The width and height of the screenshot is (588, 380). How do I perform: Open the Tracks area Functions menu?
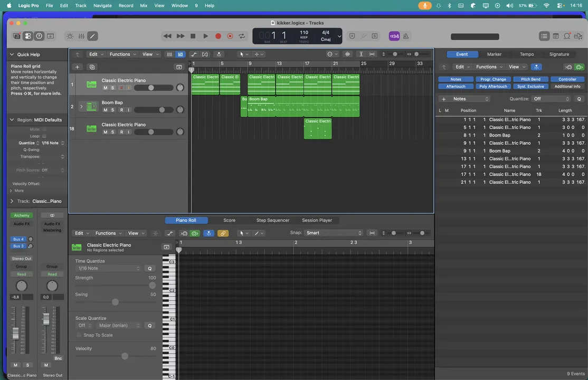click(x=122, y=54)
